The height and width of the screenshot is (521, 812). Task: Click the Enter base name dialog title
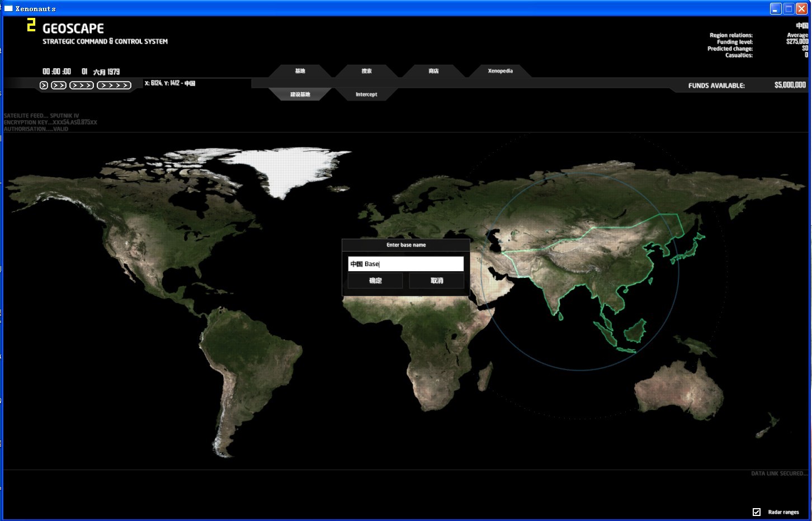406,245
